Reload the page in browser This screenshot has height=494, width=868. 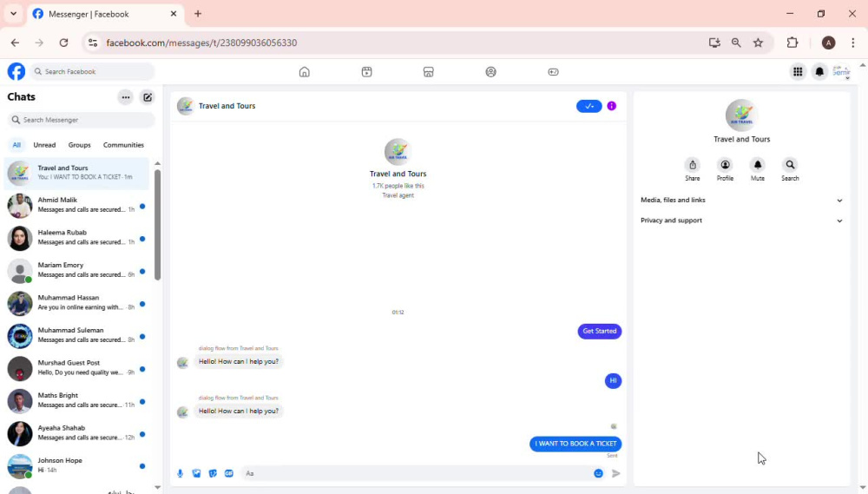pyautogui.click(x=63, y=43)
